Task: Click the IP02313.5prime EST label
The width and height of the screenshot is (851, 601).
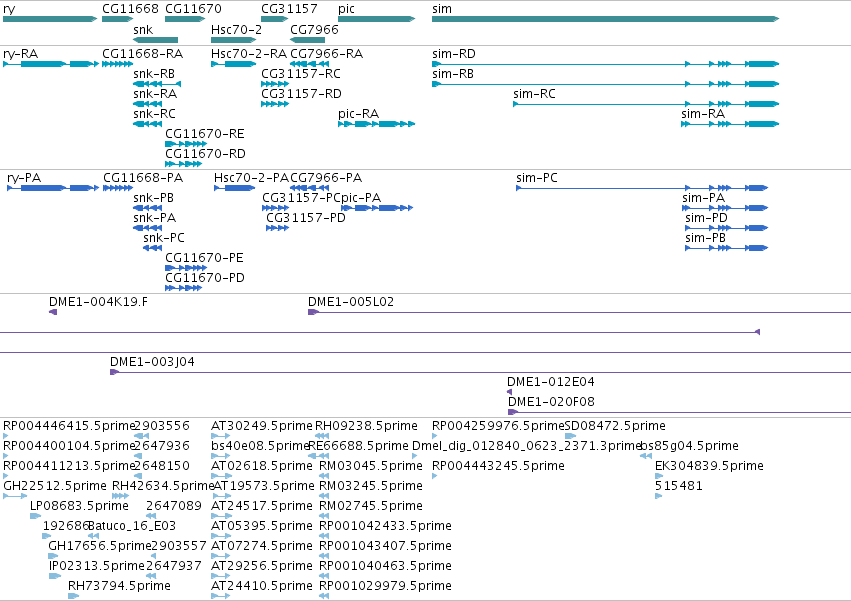Action: (97, 566)
